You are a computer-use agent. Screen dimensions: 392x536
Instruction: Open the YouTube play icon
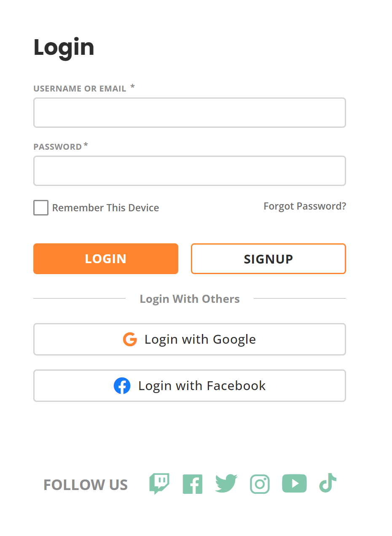(294, 484)
